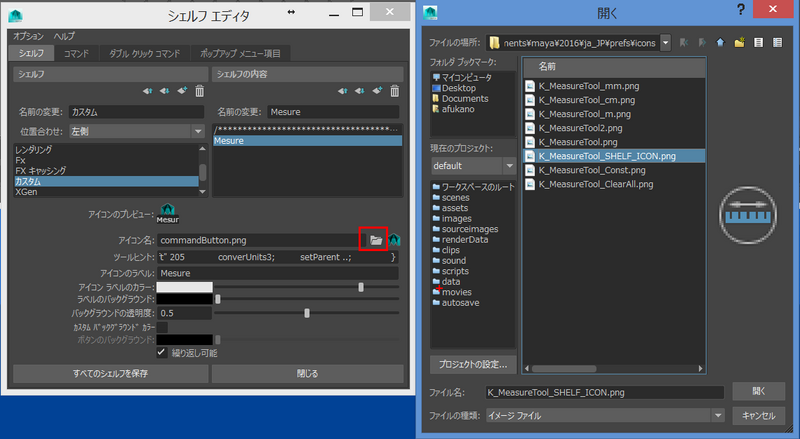Viewport: 800px width, 439px height.
Task: Click the ファイル名 input field
Action: coord(604,392)
